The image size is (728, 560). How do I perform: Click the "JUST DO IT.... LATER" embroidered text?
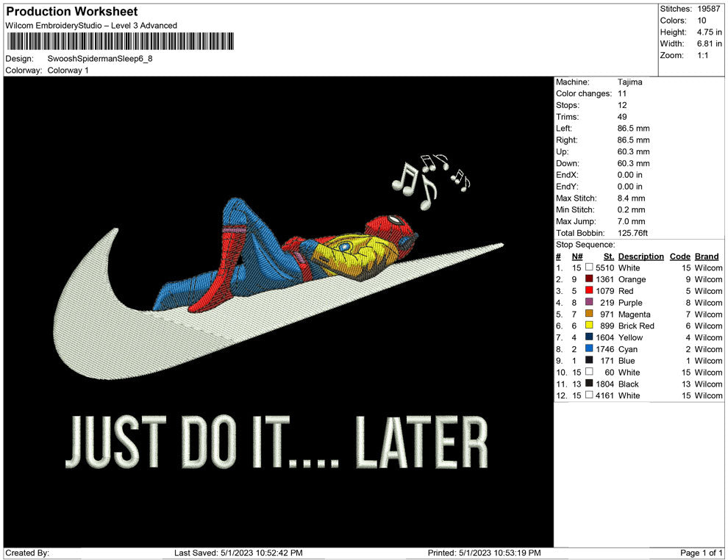pos(276,442)
